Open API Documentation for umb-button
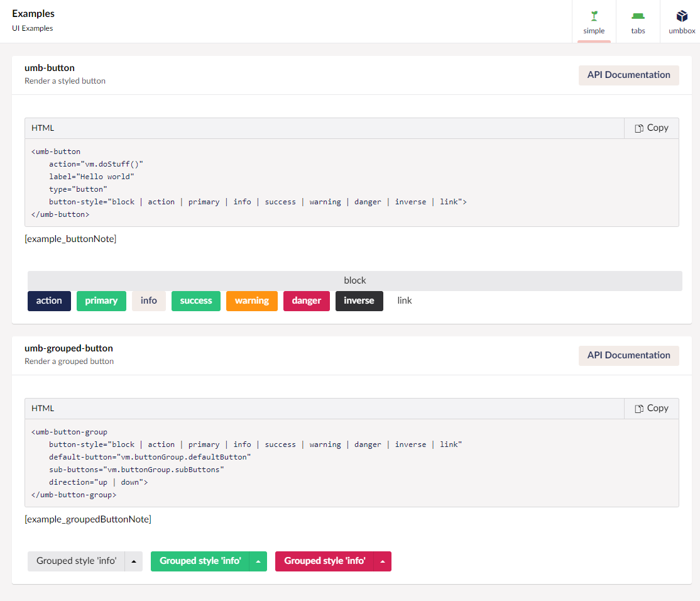 click(628, 75)
